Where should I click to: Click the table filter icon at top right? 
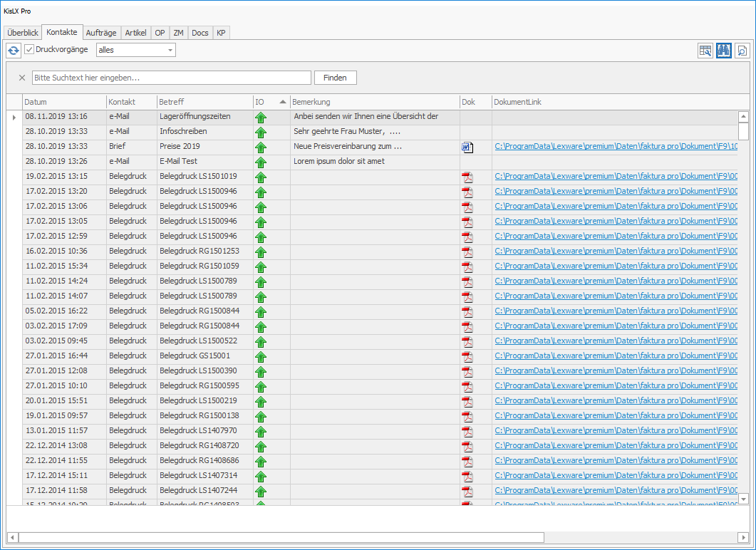point(705,50)
